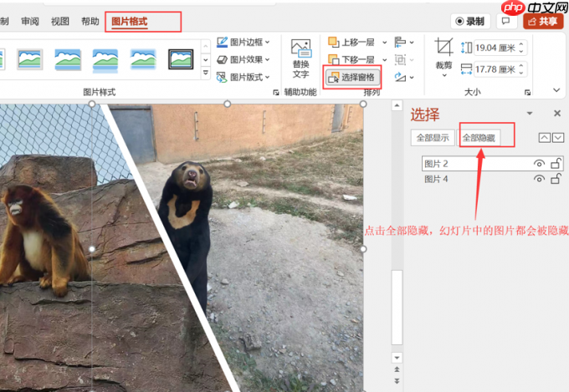
Task: Toggle the lock for 图片 2
Action: [556, 163]
